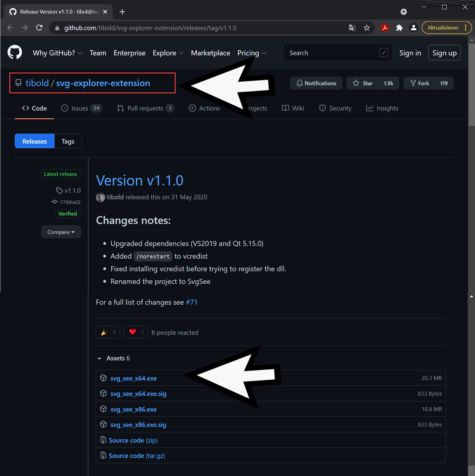This screenshot has width=475, height=476.
Task: Switch to the Insights tab
Action: point(382,108)
